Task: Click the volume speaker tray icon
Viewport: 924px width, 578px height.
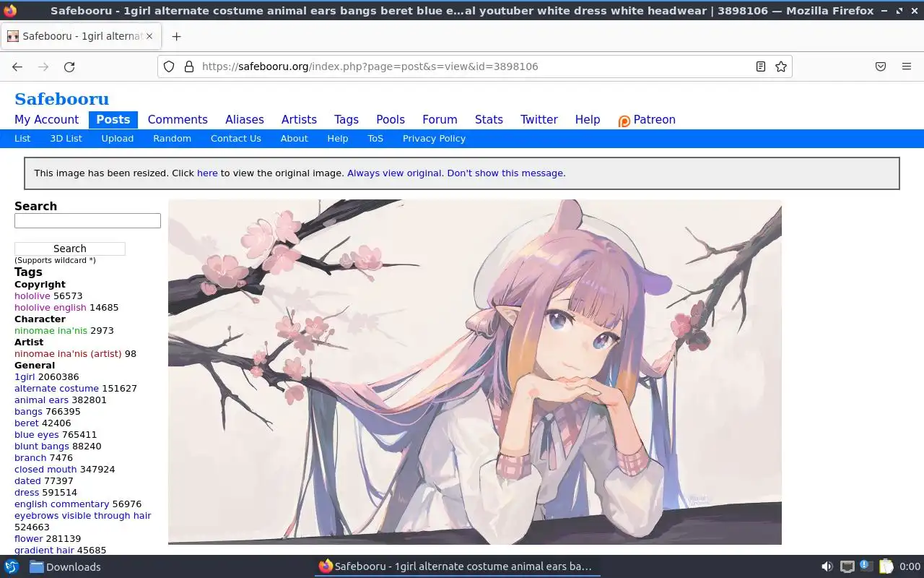Action: coord(827,566)
